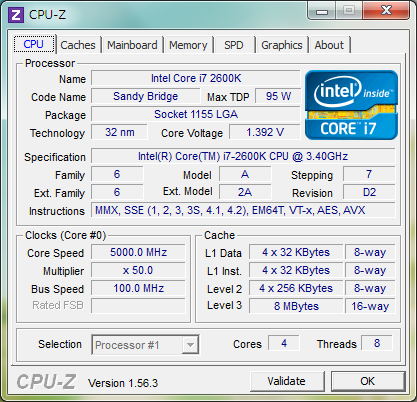Click the Specification text field
The height and width of the screenshot is (402, 417).
pyautogui.click(x=243, y=156)
